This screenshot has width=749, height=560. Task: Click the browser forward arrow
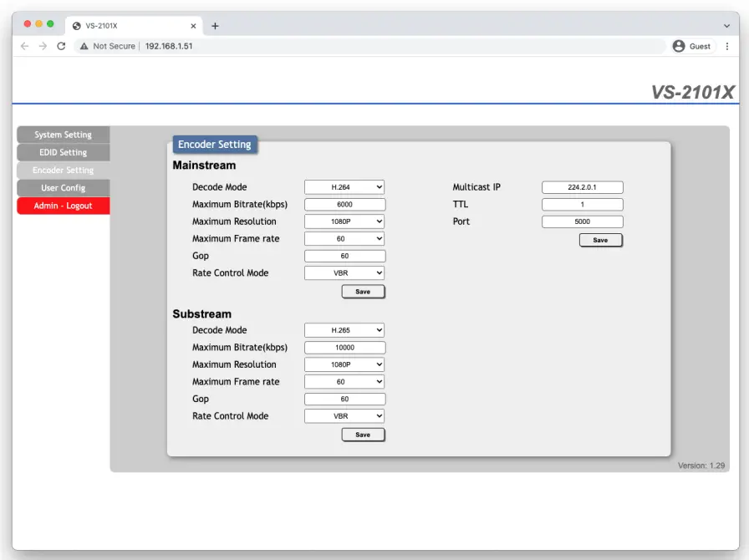[43, 46]
